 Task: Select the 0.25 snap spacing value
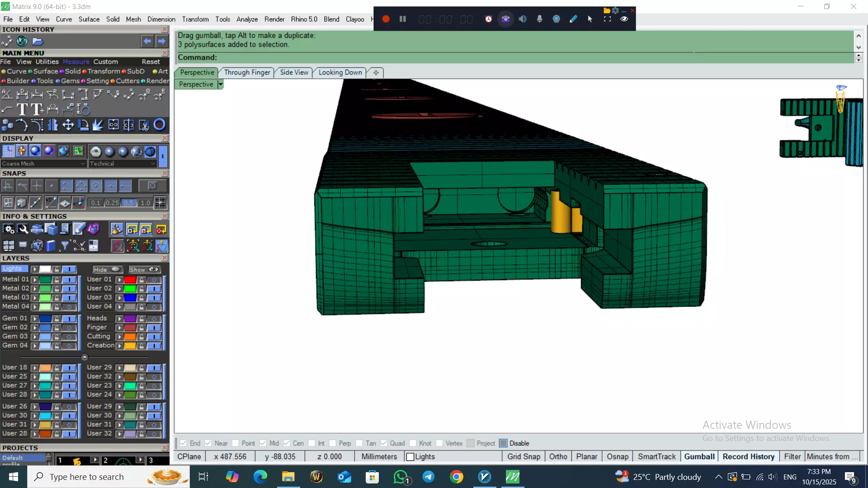point(112,203)
